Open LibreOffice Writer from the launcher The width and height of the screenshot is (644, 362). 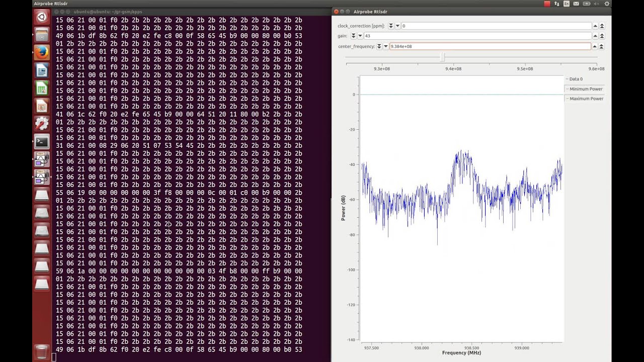[42, 70]
